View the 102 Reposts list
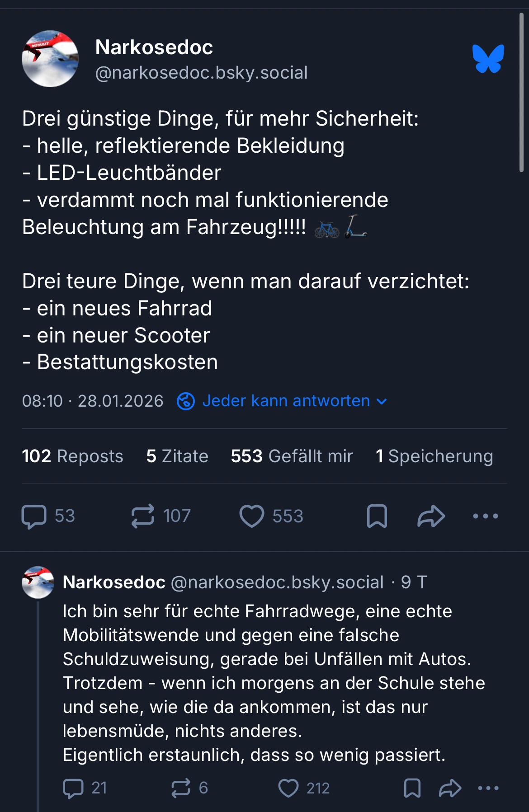 [72, 456]
